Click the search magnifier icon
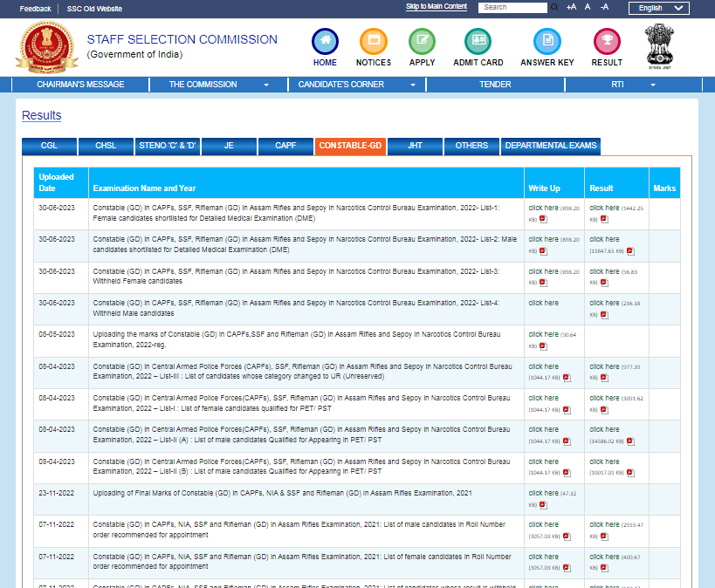This screenshot has height=588, width=715. (x=553, y=7)
